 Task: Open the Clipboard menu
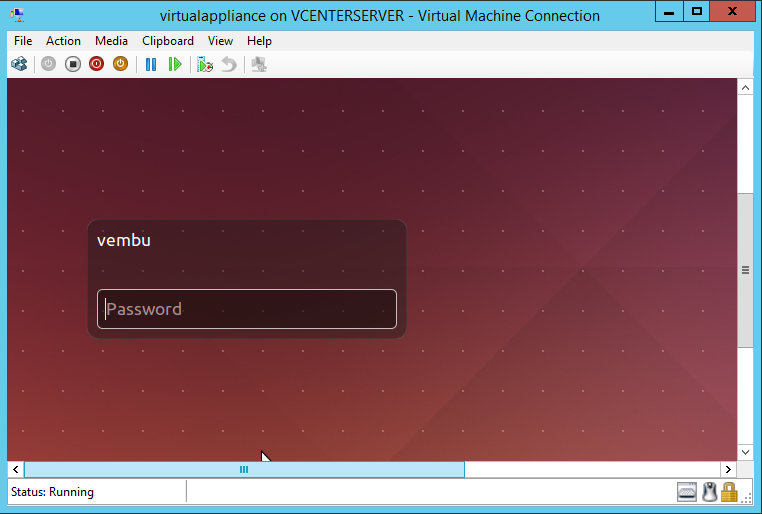pos(168,41)
